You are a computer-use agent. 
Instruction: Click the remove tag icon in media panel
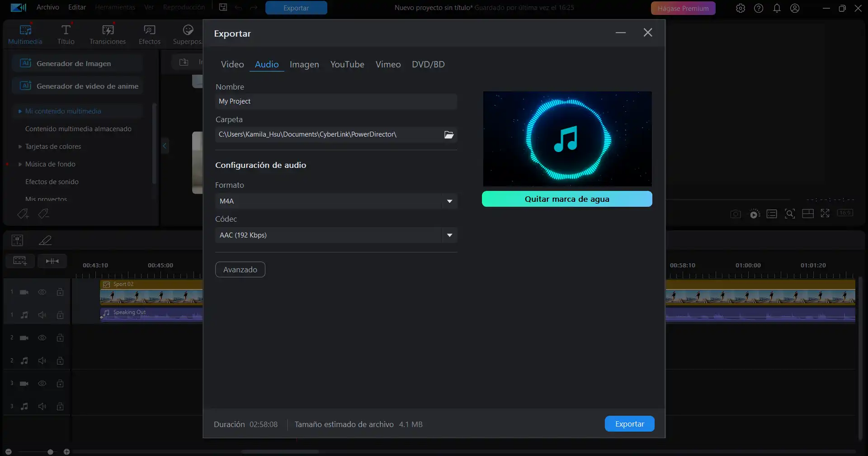43,214
